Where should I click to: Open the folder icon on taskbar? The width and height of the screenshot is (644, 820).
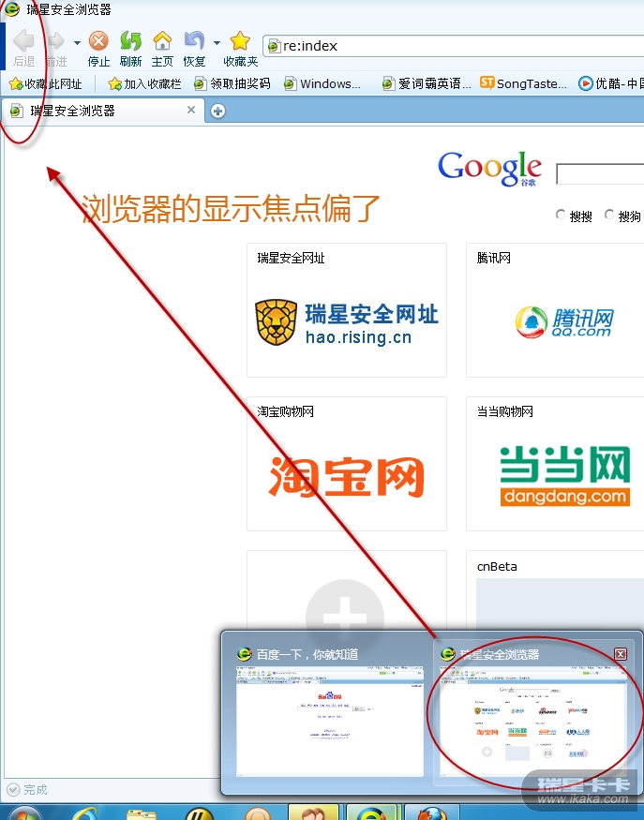142,814
